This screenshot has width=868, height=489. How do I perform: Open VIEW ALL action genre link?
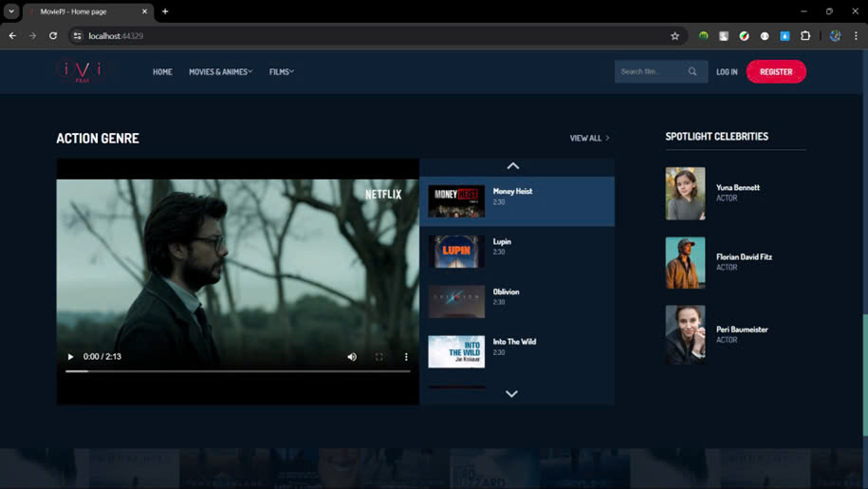589,138
